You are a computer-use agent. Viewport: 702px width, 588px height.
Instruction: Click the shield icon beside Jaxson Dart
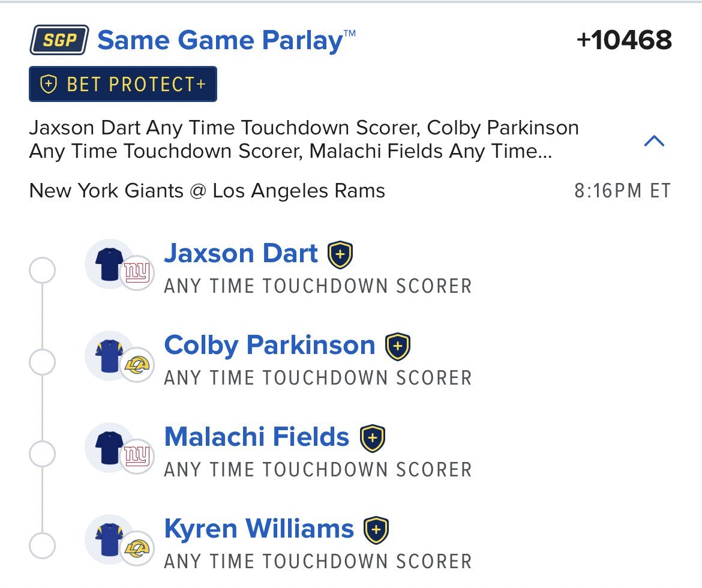[x=340, y=254]
